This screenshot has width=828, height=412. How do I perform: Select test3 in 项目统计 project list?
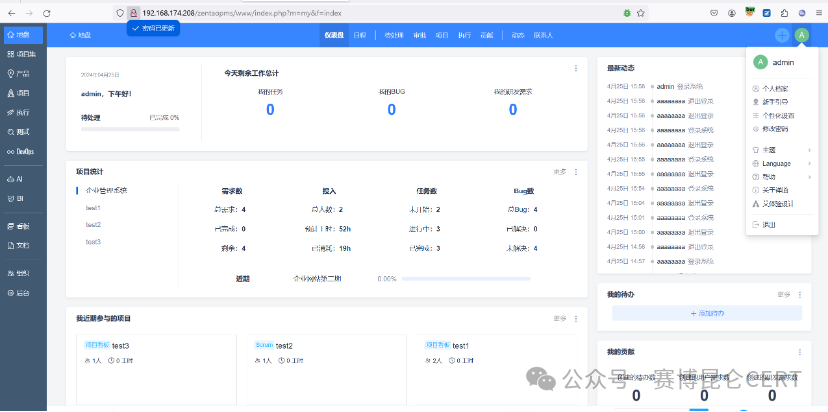pyautogui.click(x=93, y=241)
